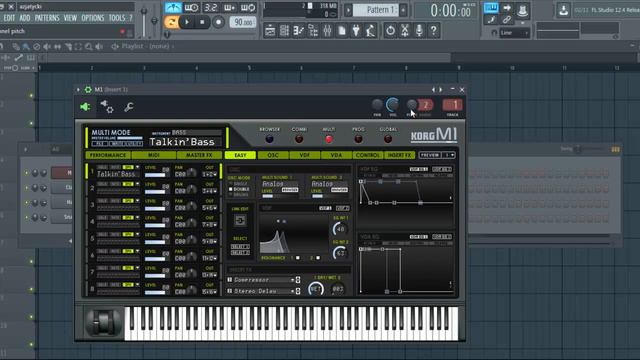640x360 pixels.
Task: Open the Pattern 1 selector
Action: click(x=376, y=10)
